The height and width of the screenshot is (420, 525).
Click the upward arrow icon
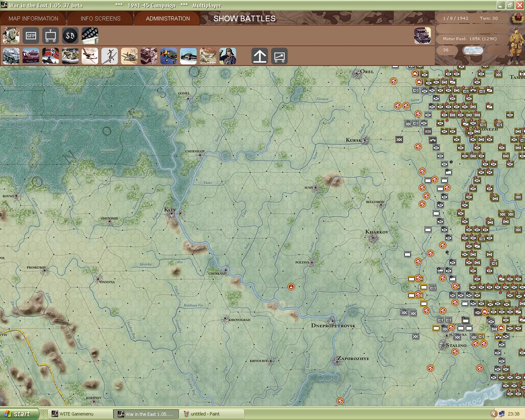tap(260, 56)
